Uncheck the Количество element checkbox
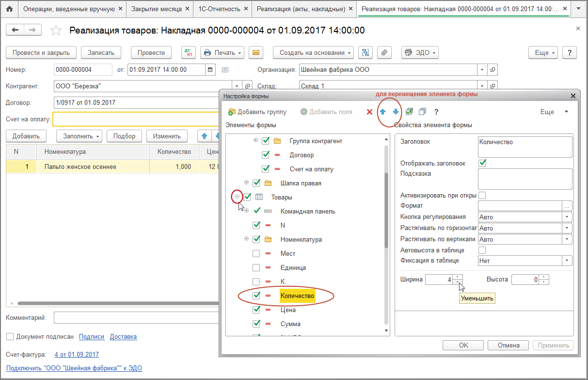Viewport: 588px width, 380px height. (256, 296)
